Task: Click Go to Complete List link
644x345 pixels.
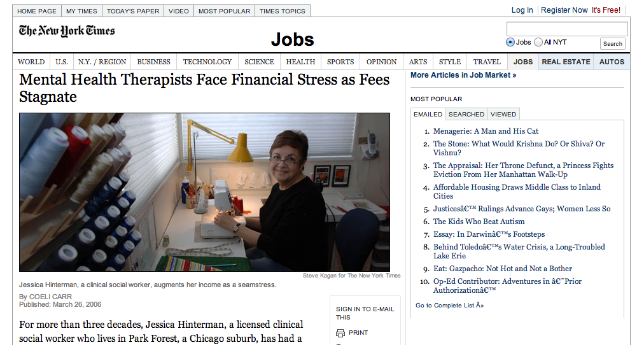Action: coord(450,305)
